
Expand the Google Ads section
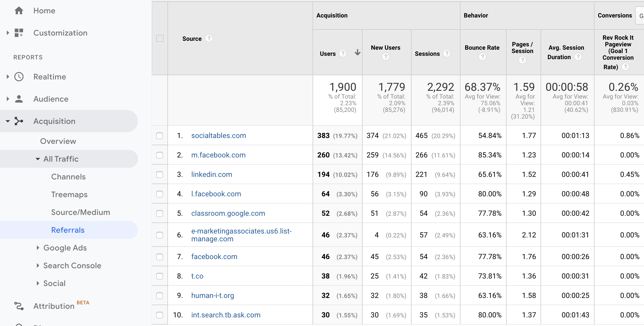38,248
